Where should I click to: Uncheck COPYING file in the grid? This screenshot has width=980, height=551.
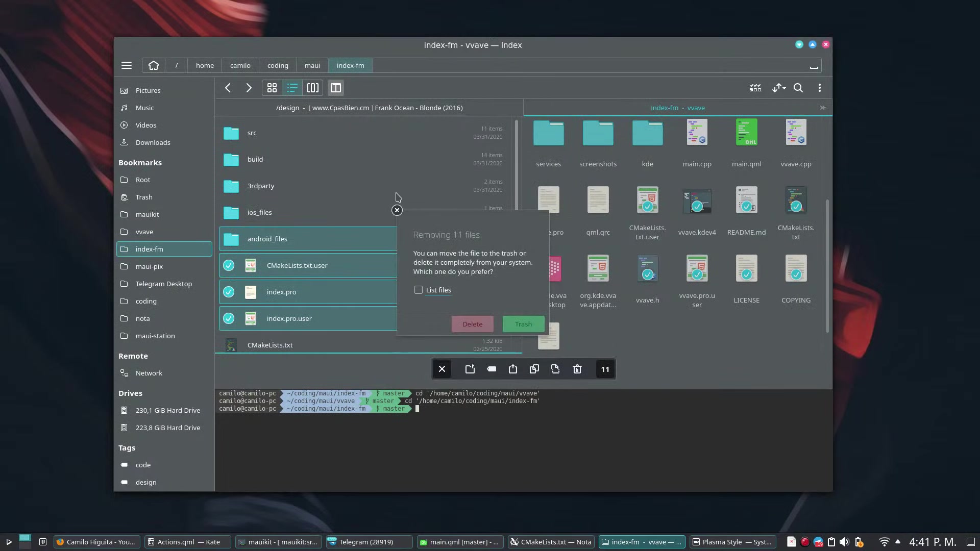point(796,274)
